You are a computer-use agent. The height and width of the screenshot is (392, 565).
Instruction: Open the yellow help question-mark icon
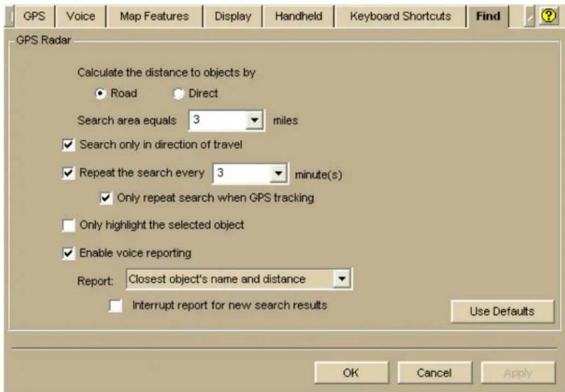pos(548,16)
